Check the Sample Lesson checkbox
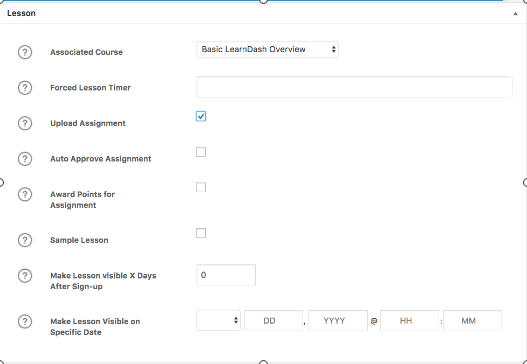Image resolution: width=527 pixels, height=364 pixels. (x=201, y=233)
